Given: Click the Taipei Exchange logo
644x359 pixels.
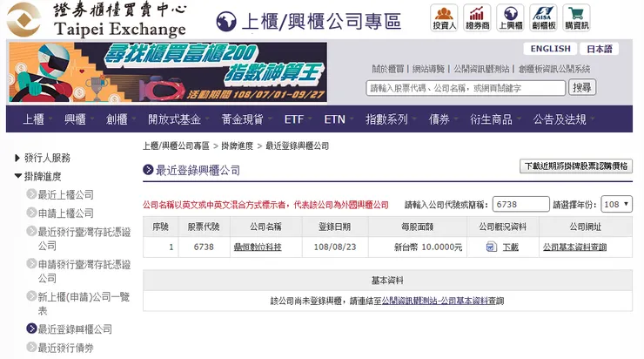Looking at the screenshot, I should coord(97,19).
